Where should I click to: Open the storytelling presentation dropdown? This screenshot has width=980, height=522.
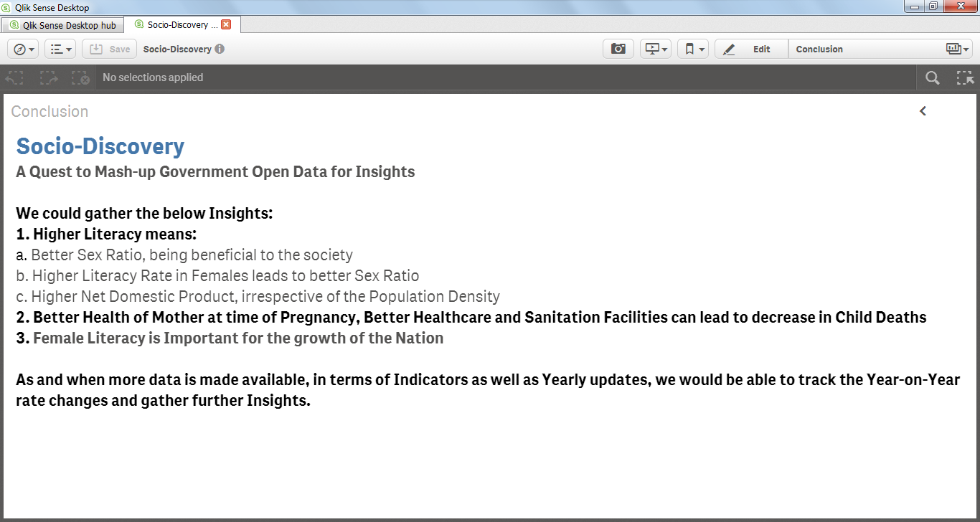tap(656, 49)
